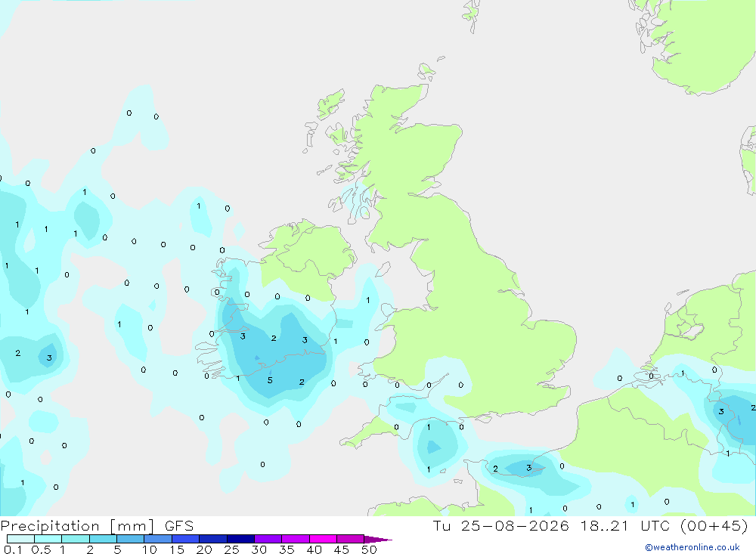Image resolution: width=756 pixels, height=554 pixels.
Task: Pick the 10–15 mm blue legend swatch
Action: point(158,539)
